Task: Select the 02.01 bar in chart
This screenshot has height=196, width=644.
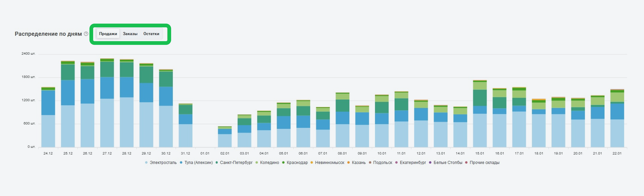Action: [x=225, y=137]
